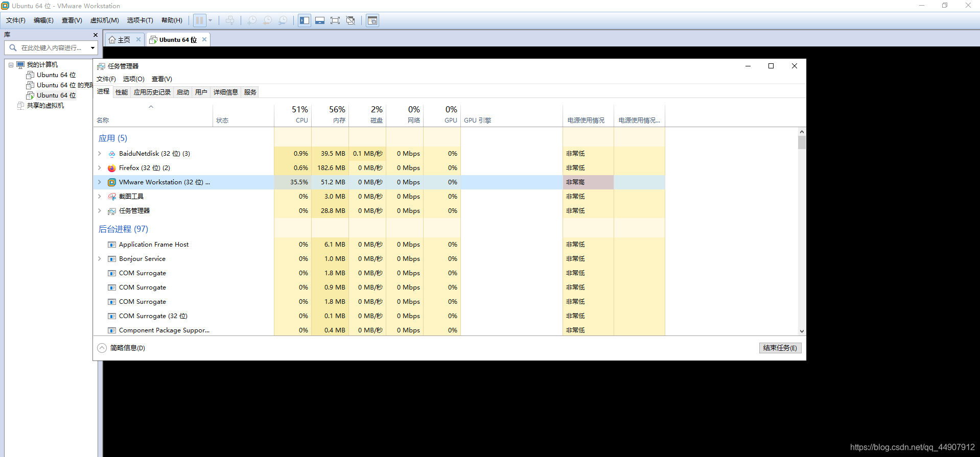Sort by 网络 column header

click(x=405, y=115)
